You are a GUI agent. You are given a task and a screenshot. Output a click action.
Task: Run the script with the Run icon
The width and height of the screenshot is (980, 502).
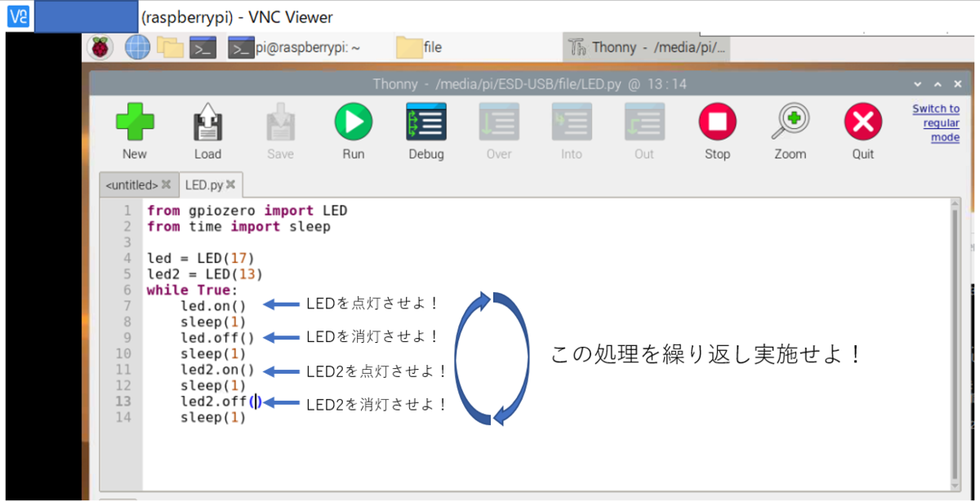click(x=354, y=123)
